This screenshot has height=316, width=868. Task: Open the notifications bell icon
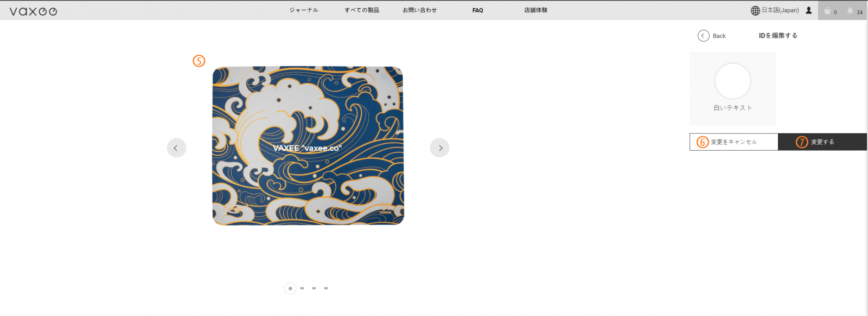(850, 10)
